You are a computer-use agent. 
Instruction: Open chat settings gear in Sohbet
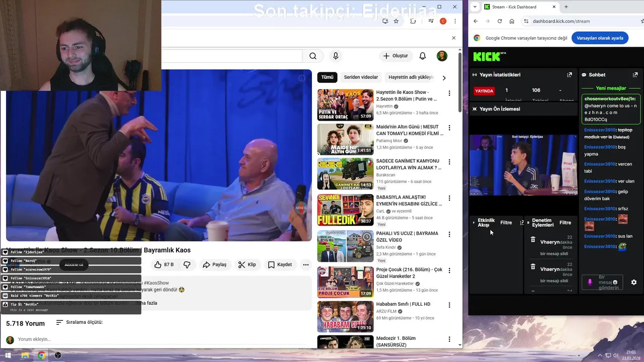pos(634,283)
